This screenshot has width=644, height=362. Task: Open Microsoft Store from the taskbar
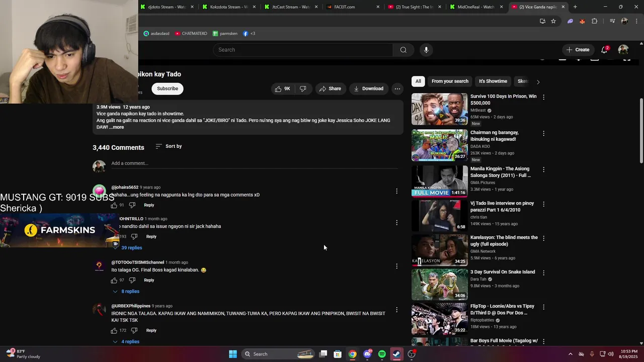[x=338, y=354]
